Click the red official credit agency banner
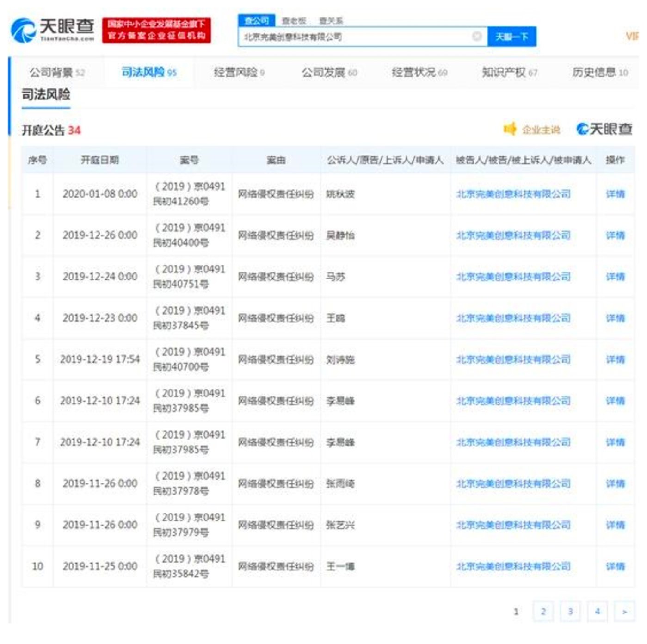Screen dimensions: 647x644 point(156,30)
